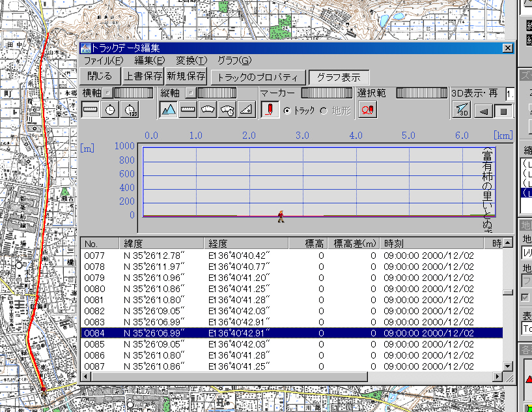
Task: Open the 変換(T) menu
Action: pyautogui.click(x=191, y=61)
